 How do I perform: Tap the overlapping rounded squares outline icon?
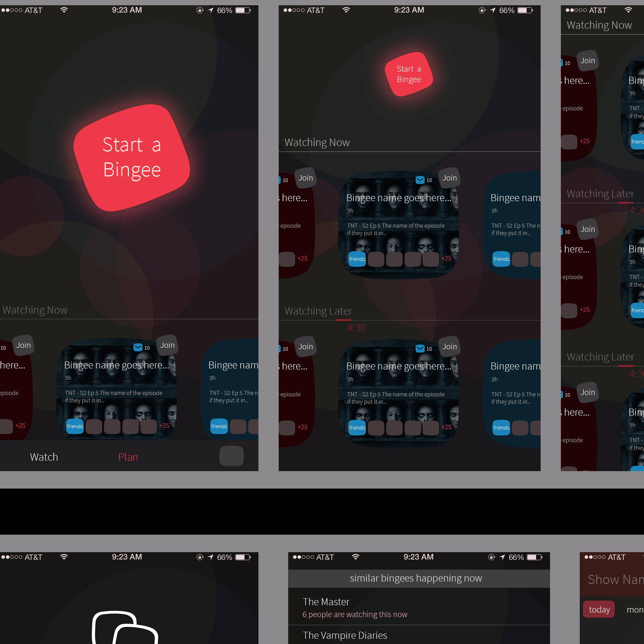(125, 627)
